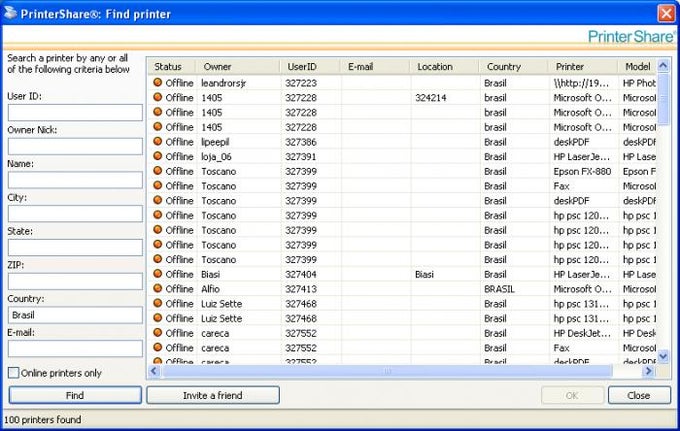Sort by Status column header
This screenshot has height=431, width=680.
(172, 66)
